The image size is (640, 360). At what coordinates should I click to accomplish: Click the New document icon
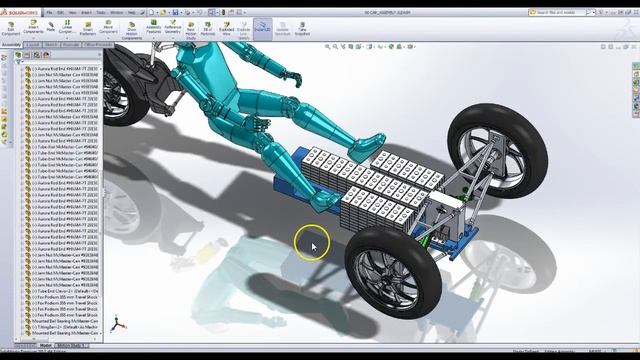tap(151, 13)
